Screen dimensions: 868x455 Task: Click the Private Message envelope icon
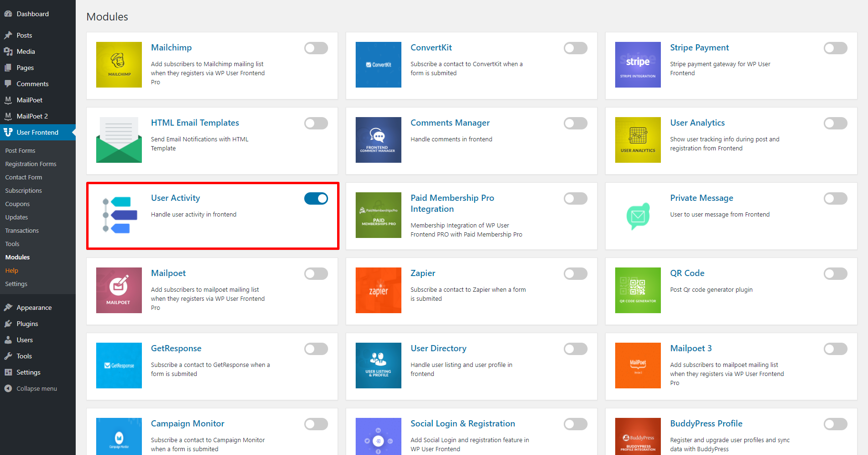(638, 216)
